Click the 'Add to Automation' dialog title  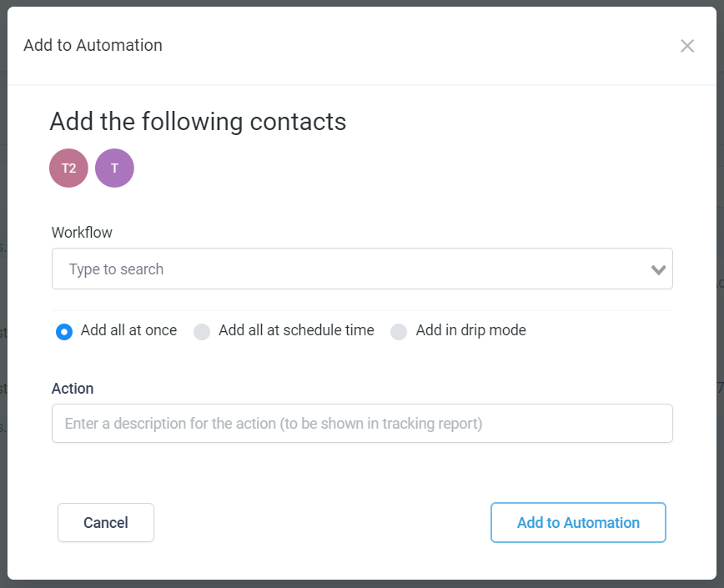pos(93,45)
